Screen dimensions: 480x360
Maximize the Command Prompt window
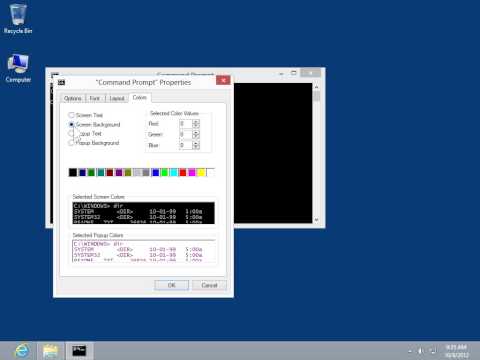pos(294,73)
